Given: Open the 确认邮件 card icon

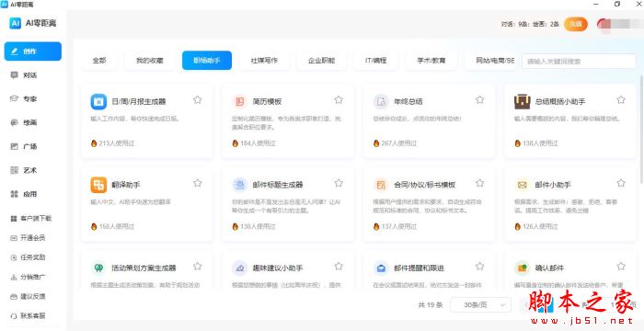Looking at the screenshot, I should pos(523,268).
